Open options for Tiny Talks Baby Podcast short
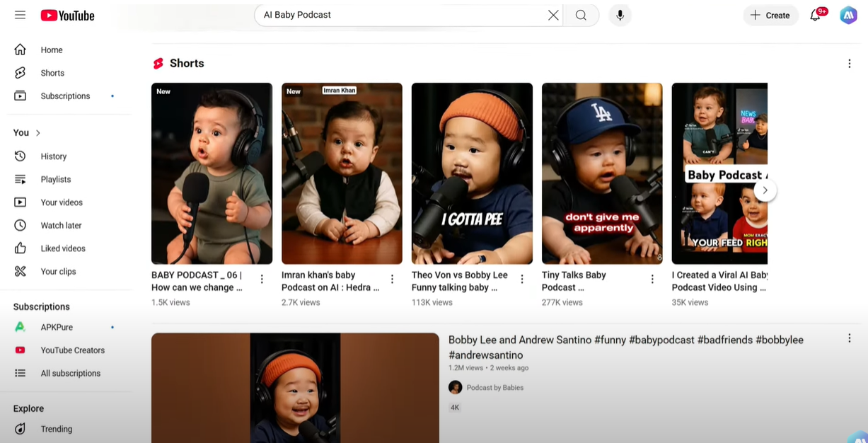The image size is (868, 443). click(652, 280)
